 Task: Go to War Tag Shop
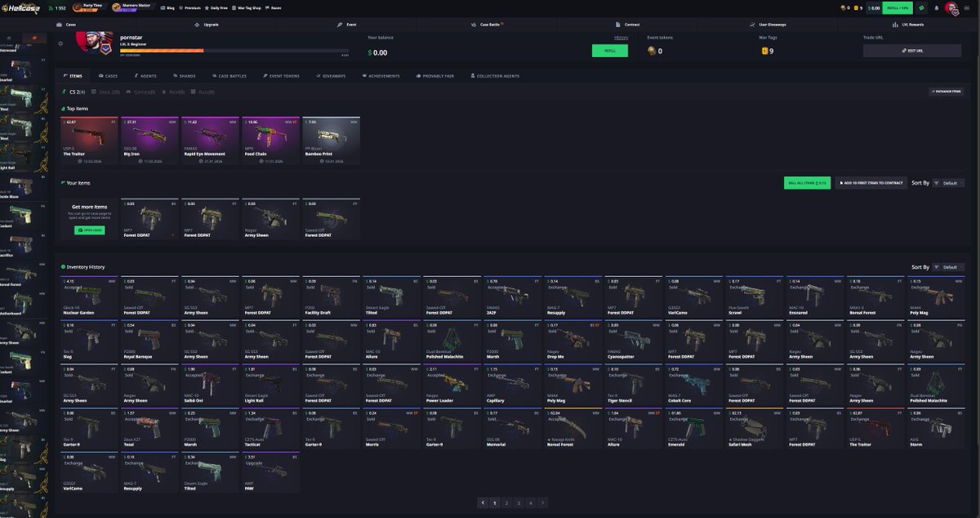(246, 7)
